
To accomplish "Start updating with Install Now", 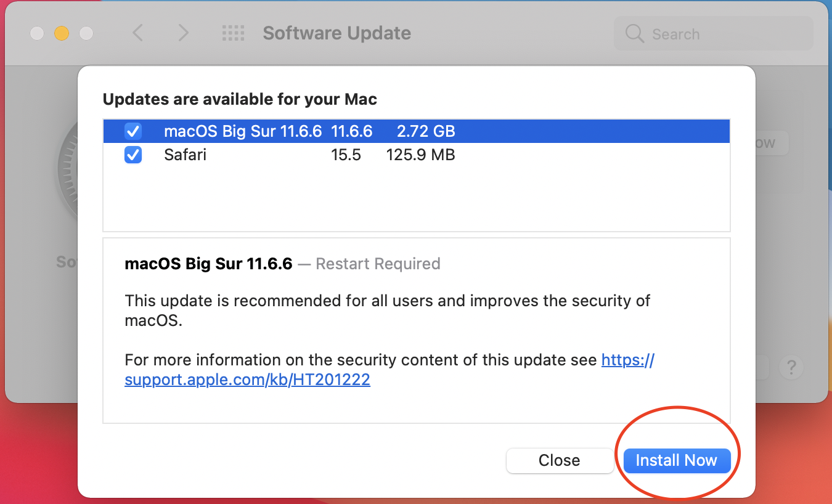I will [x=677, y=460].
